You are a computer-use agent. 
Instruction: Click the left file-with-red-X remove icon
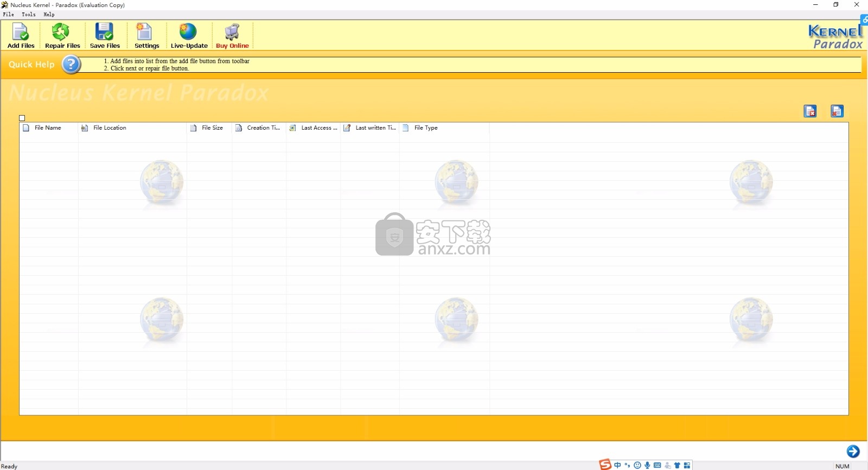[810, 111]
